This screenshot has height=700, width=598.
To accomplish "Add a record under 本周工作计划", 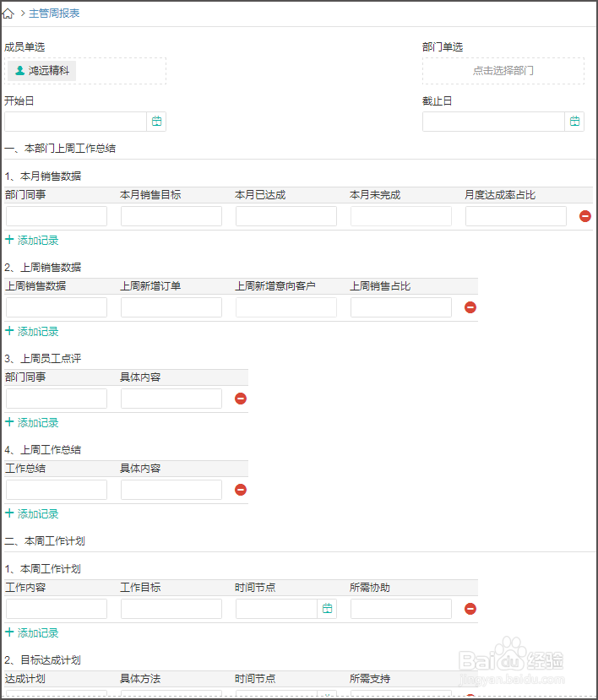I will coord(32,633).
